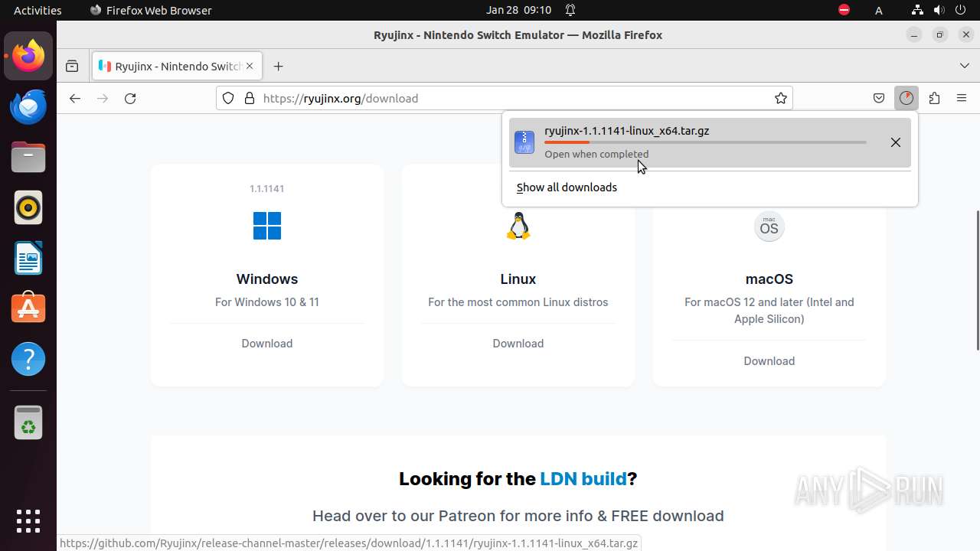Follow the LDN build link
Viewport: 980px width, 551px height.
pos(583,479)
